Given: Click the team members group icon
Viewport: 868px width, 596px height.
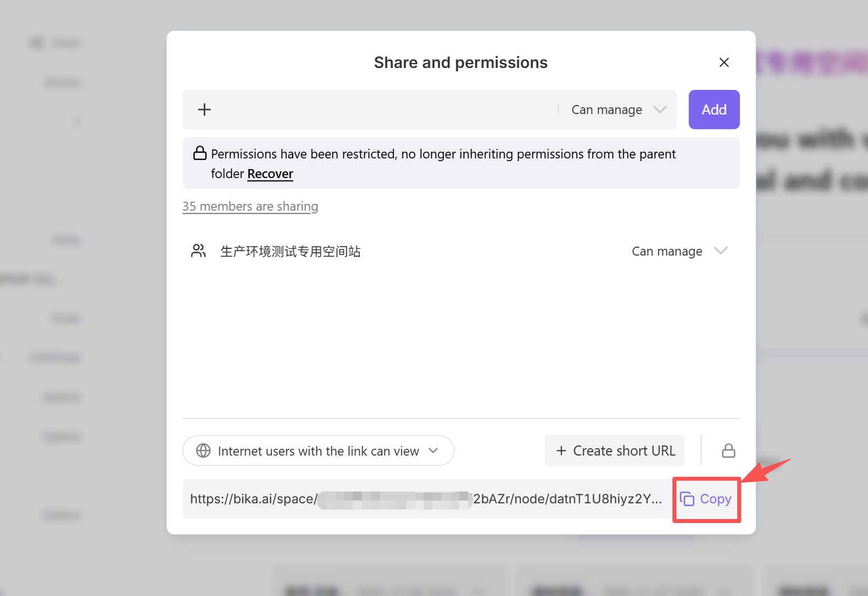Looking at the screenshot, I should coord(198,251).
